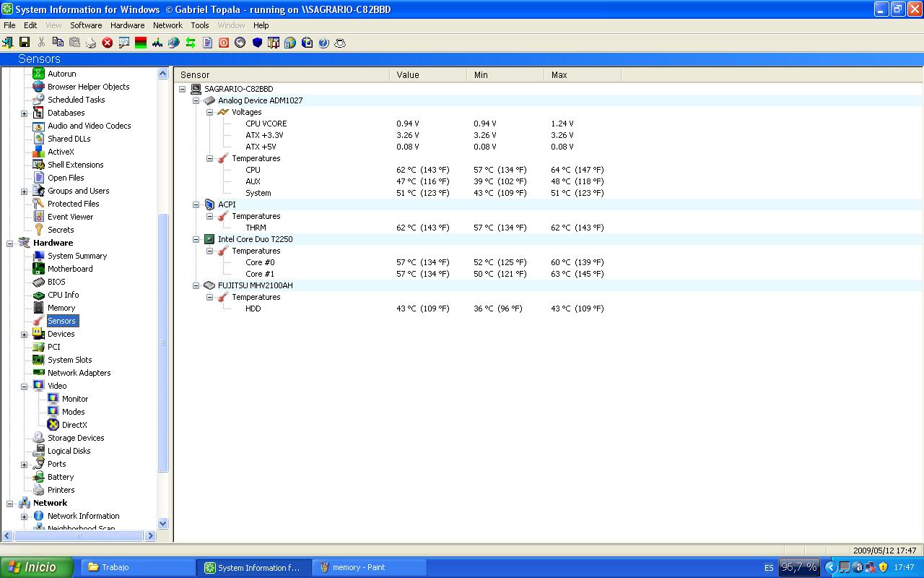The width and height of the screenshot is (924, 578).
Task: Open the File menu
Action: pyautogui.click(x=9, y=25)
